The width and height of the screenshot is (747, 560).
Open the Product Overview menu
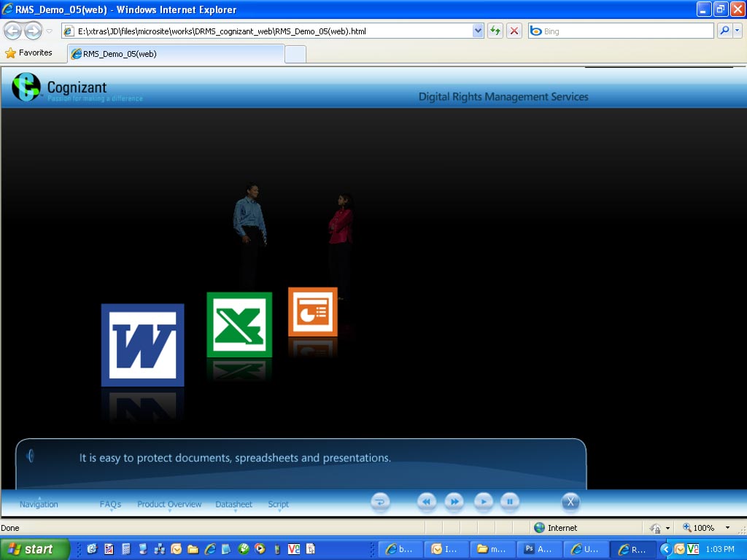tap(169, 504)
